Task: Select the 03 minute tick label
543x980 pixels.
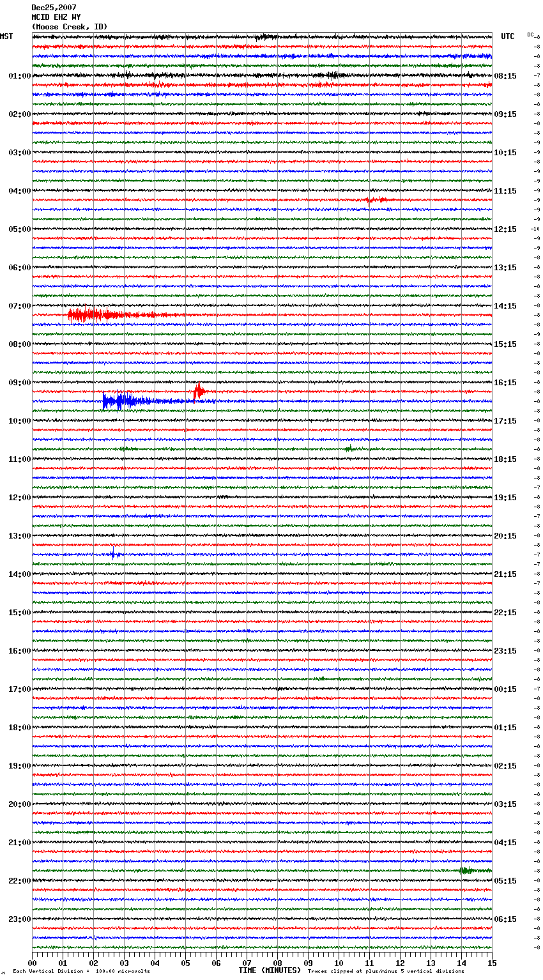Action: [x=124, y=963]
